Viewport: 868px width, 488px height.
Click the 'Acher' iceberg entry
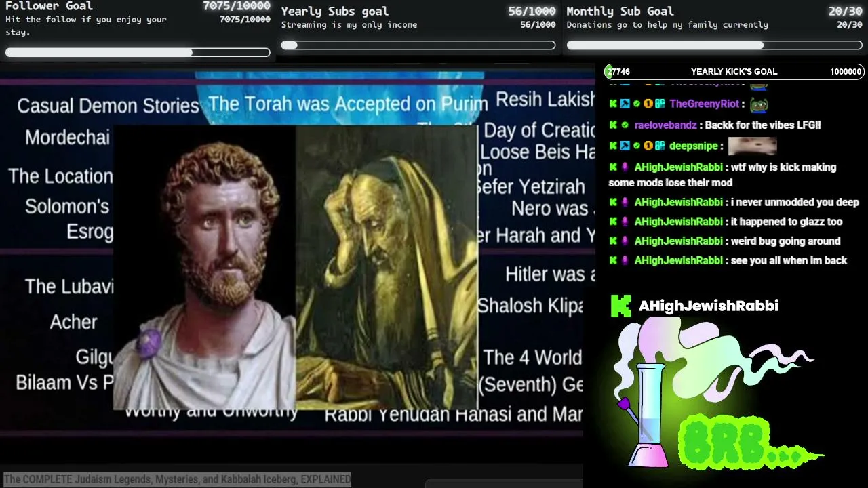[73, 322]
